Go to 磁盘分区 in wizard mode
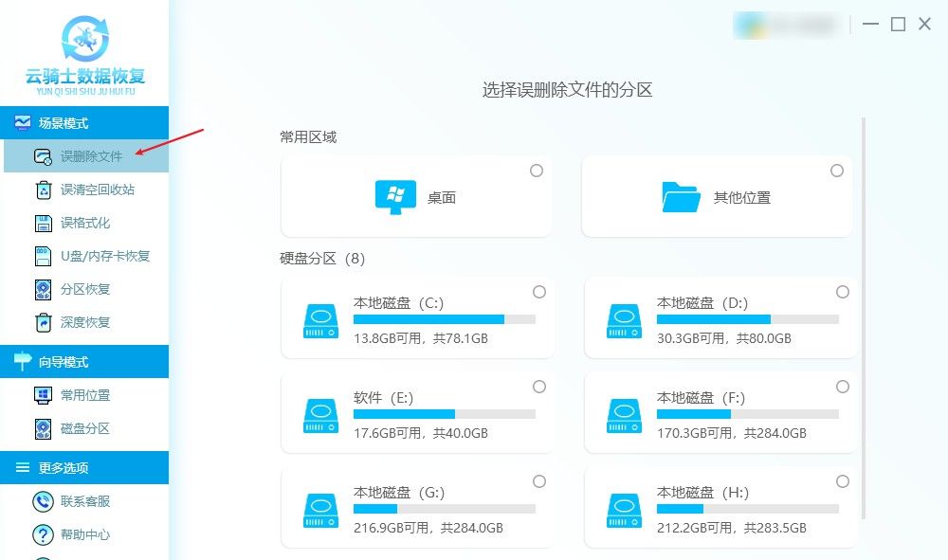This screenshot has width=948, height=560. click(86, 428)
